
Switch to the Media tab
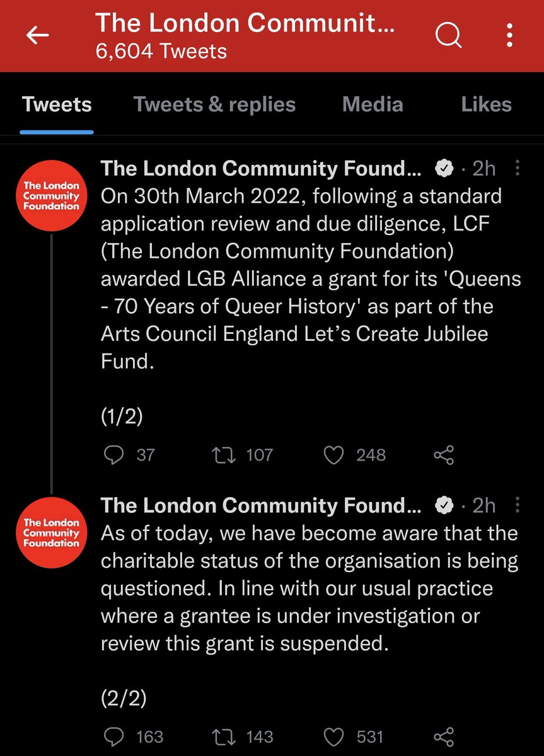[x=373, y=105]
